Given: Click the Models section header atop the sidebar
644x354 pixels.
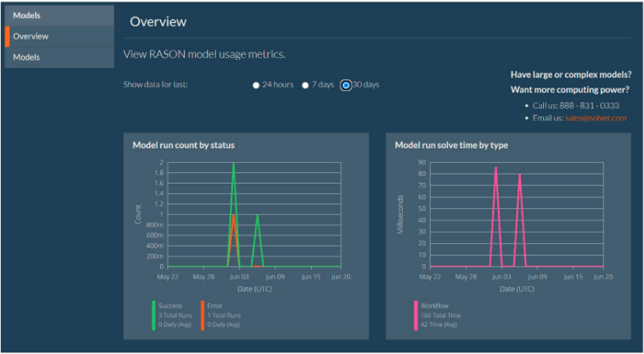Looking at the screenshot, I should 26,15.
